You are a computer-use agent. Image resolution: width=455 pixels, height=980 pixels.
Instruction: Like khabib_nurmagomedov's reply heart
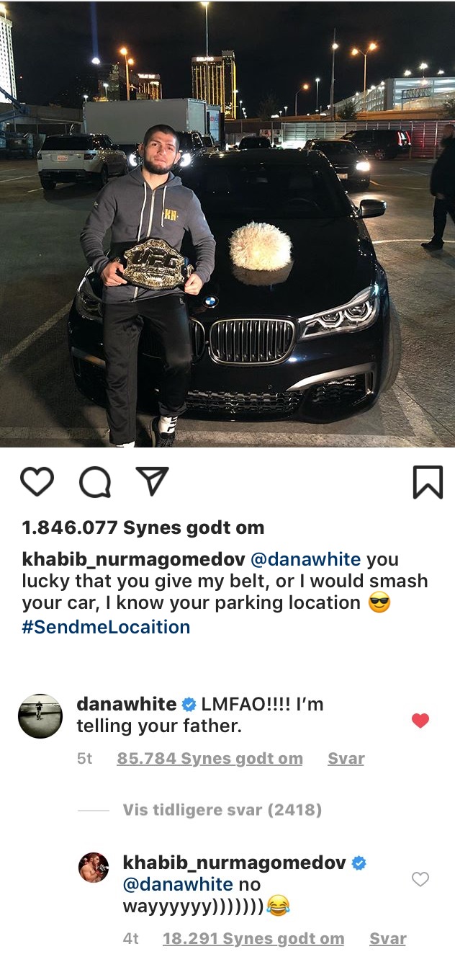click(420, 879)
